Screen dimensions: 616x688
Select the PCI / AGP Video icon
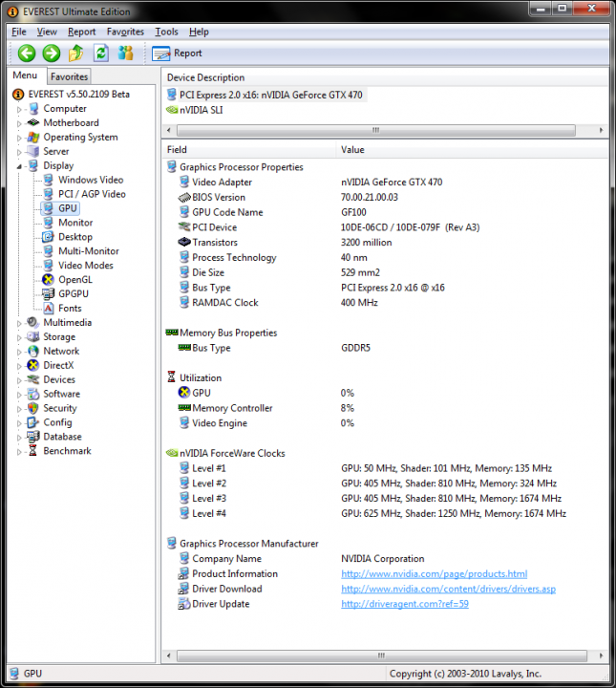[x=48, y=194]
